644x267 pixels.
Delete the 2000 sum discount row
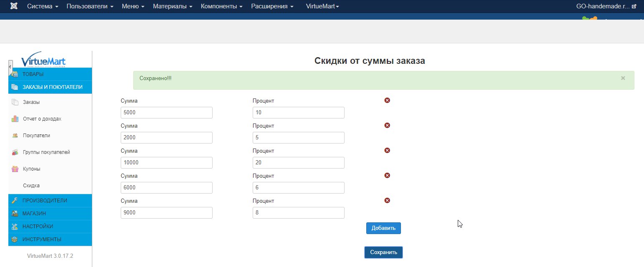(x=387, y=125)
